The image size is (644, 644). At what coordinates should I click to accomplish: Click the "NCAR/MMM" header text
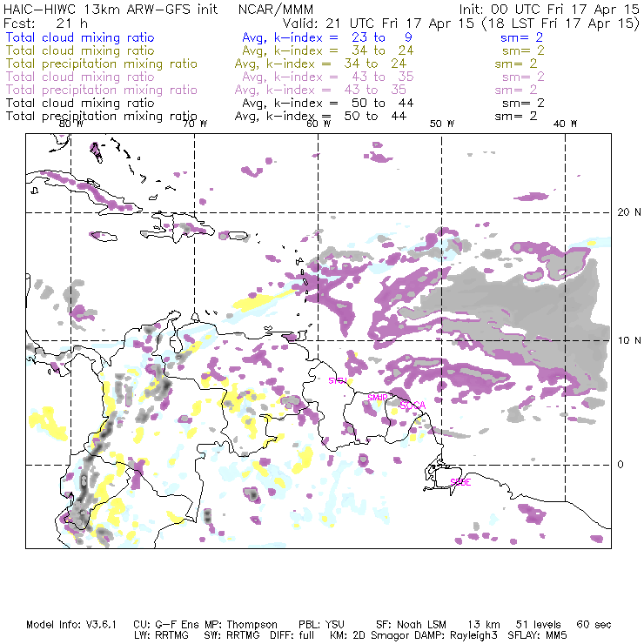point(276,9)
